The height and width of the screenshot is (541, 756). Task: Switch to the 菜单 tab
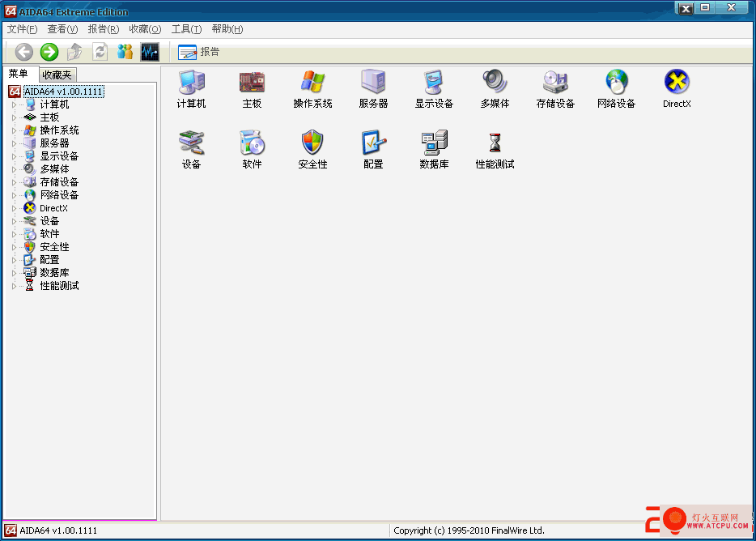(19, 74)
